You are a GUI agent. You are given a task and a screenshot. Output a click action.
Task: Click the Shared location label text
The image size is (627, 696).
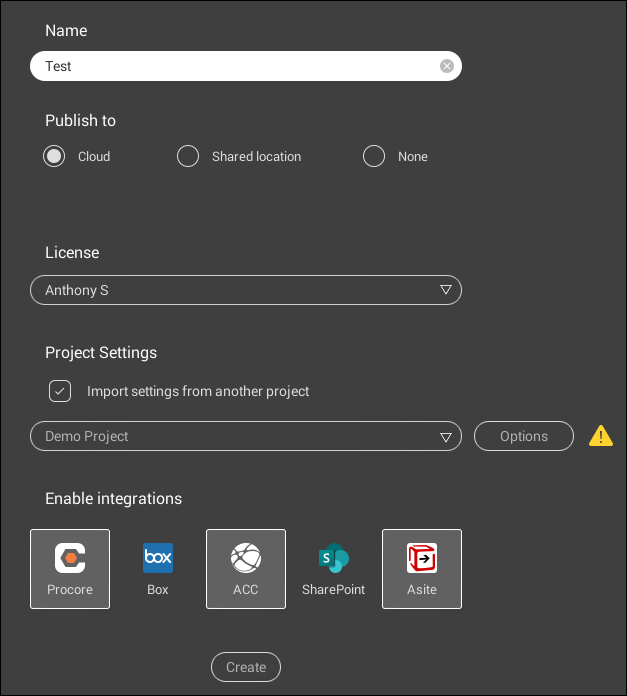pyautogui.click(x=256, y=157)
